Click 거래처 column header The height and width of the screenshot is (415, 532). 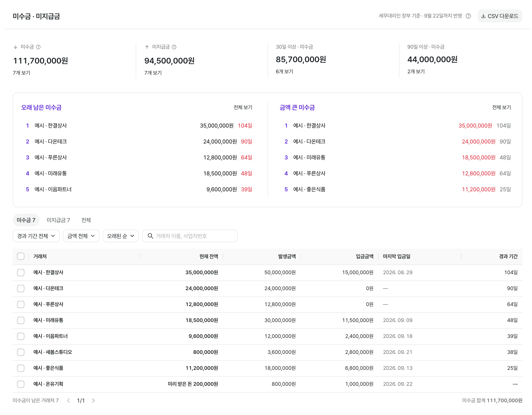click(x=40, y=256)
